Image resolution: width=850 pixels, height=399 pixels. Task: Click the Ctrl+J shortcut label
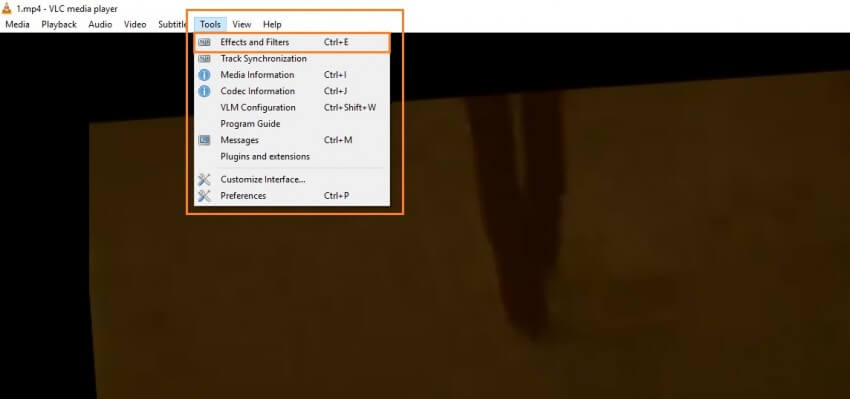pos(336,91)
